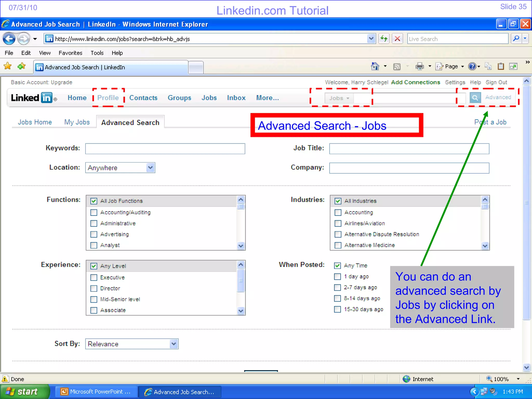Open the Location Anywhere dropdown

[120, 168]
